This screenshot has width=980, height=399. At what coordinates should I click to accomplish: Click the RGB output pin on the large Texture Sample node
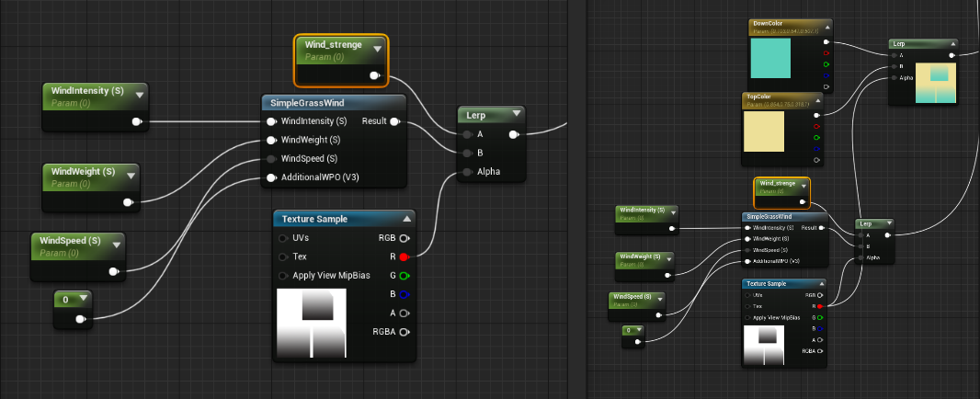pyautogui.click(x=405, y=238)
